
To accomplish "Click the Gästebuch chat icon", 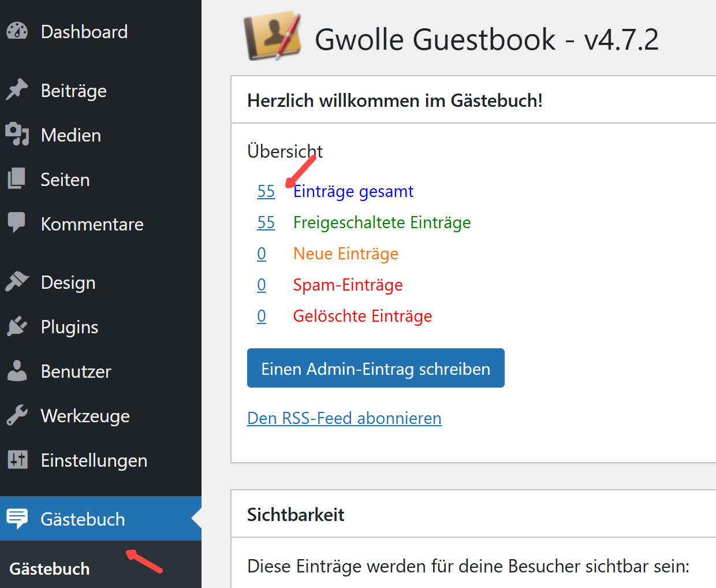I will pos(17,519).
